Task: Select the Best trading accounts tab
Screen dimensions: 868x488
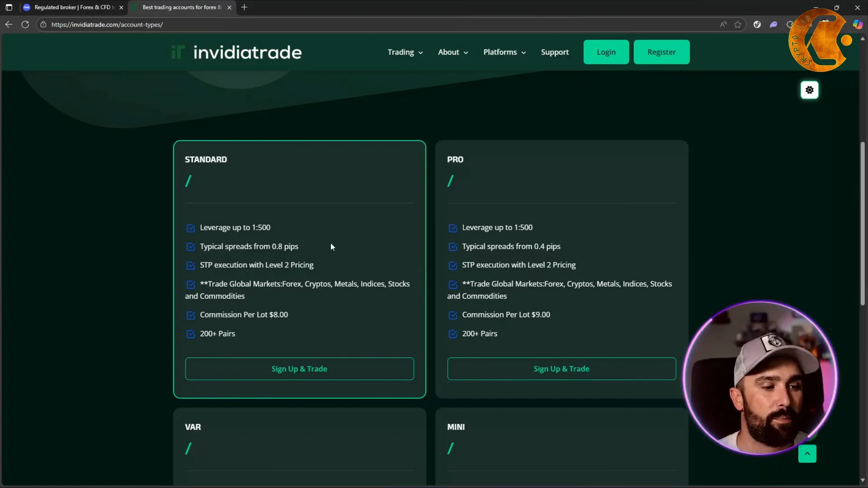Action: click(x=182, y=7)
